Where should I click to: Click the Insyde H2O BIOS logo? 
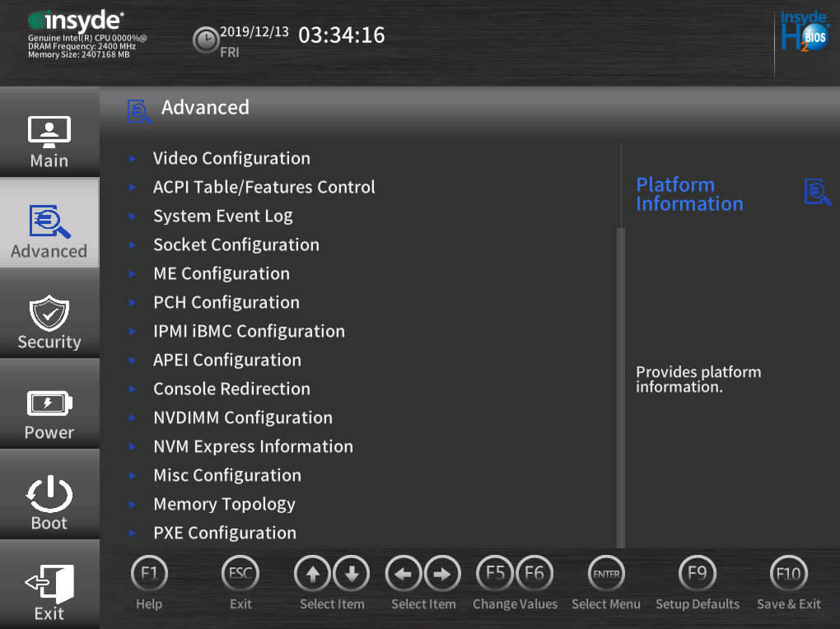804,31
